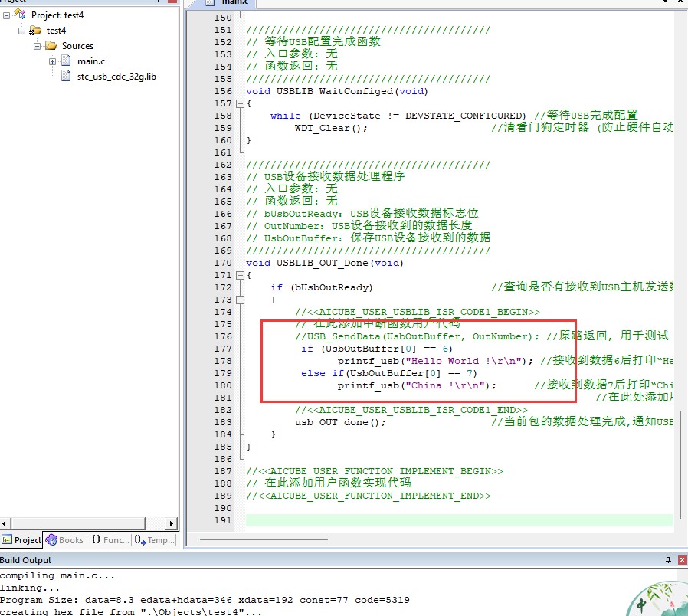The height and width of the screenshot is (616, 688).
Task: Click line number 191 in gutter
Action: [223, 520]
